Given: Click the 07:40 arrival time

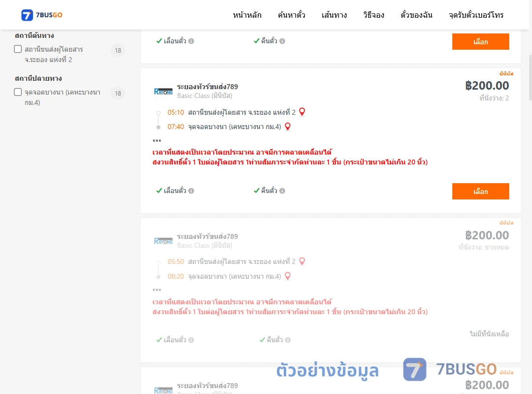Looking at the screenshot, I should pos(176,127).
